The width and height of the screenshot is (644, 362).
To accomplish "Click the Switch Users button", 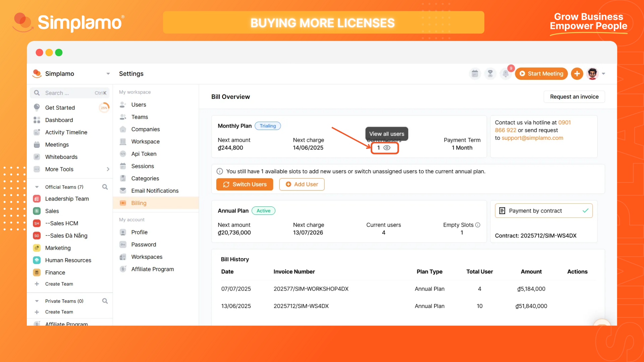I will click(245, 184).
